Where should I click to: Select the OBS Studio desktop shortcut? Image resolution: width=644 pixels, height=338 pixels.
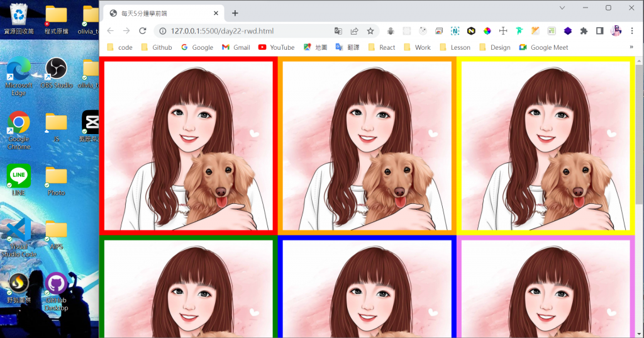[56, 73]
